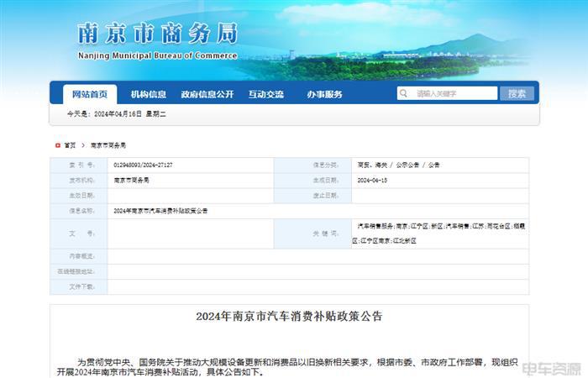
Task: Open the 政府信息公开 navigation tab
Action: (x=207, y=94)
